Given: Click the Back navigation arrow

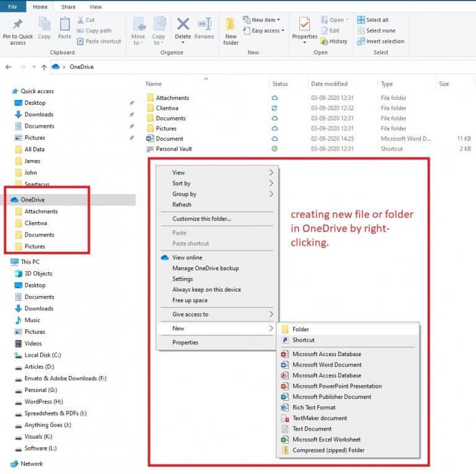Looking at the screenshot, I should (9, 67).
